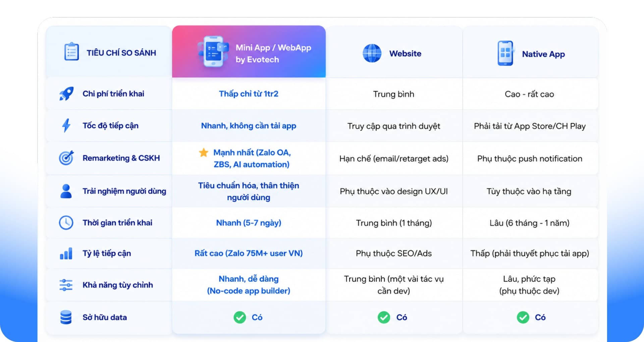The height and width of the screenshot is (342, 644).
Task: Click the rocket icon for Chi phí triển khai
Action: click(x=66, y=94)
